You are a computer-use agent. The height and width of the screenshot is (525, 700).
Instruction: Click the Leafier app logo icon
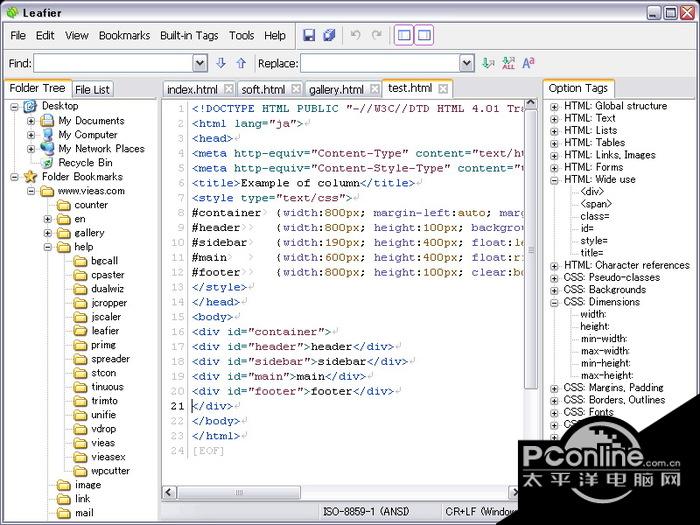(12, 12)
